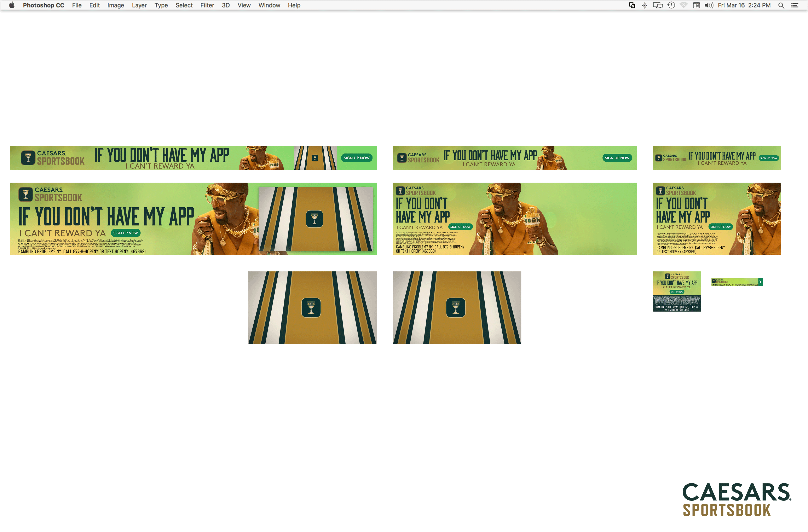The width and height of the screenshot is (808, 532).
Task: Click trophy logo in widest leaderboard banner
Action: pyautogui.click(x=28, y=158)
